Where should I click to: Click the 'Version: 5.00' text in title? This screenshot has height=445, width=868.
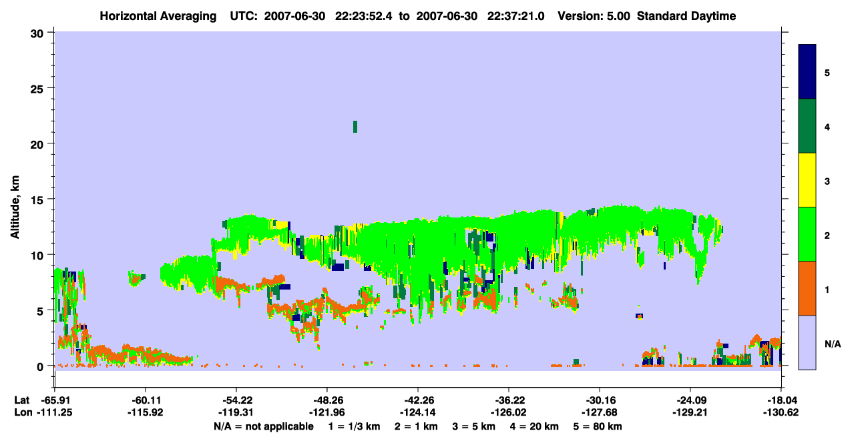coord(595,16)
